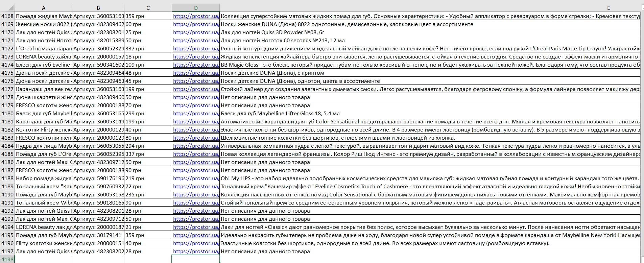This screenshot has height=263, width=644.
Task: Open prostor.ua link in row 4197
Action: [196, 251]
